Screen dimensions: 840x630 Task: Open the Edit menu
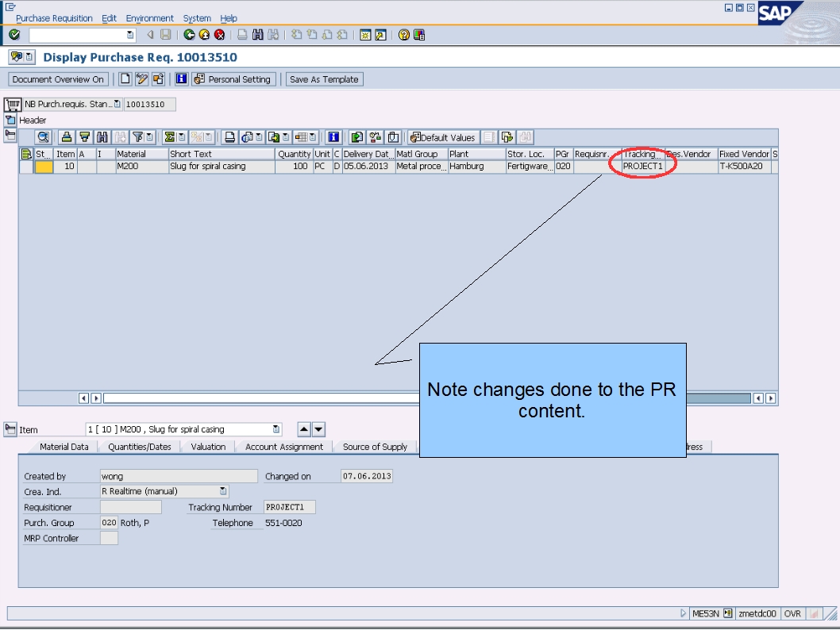click(x=109, y=18)
